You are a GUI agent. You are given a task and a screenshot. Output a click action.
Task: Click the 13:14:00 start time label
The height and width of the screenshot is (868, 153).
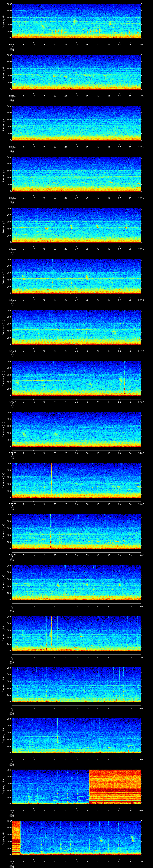[x=12, y=44]
